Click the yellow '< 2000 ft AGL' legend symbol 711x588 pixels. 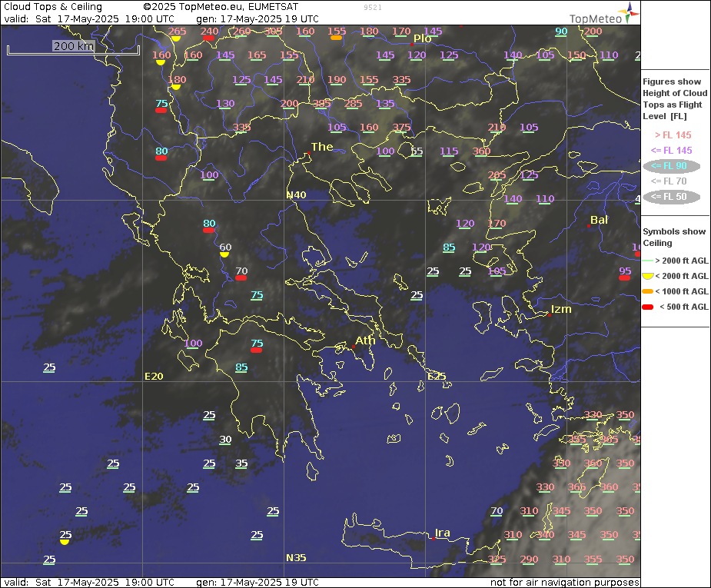[647, 276]
